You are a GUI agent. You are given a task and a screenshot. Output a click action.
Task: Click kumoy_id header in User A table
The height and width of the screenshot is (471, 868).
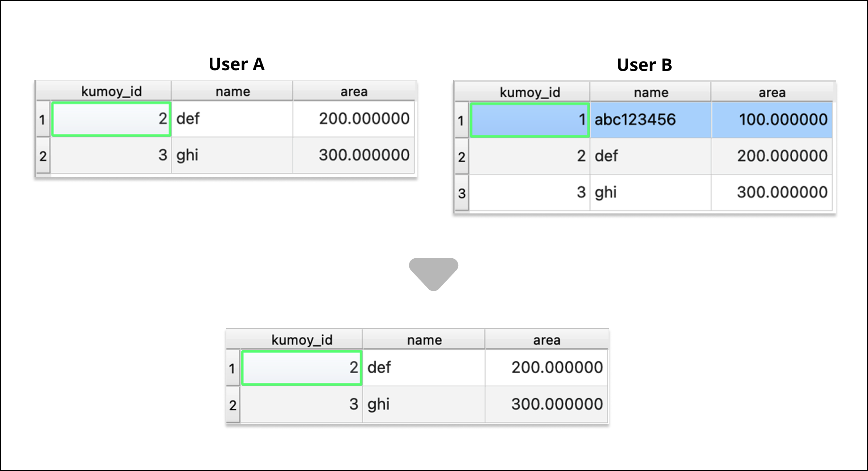coord(111,91)
